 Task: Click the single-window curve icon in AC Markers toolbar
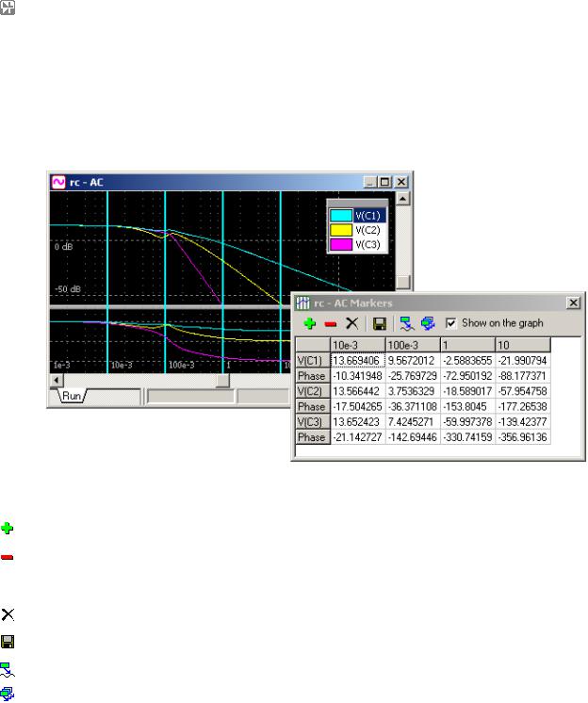tap(407, 324)
